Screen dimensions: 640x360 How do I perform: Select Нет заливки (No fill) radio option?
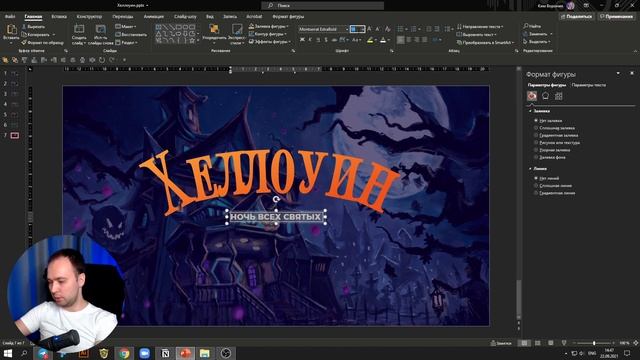click(548, 121)
